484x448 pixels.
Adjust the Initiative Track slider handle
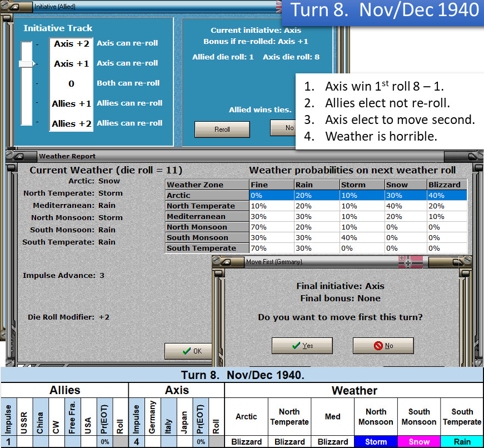pyautogui.click(x=27, y=64)
